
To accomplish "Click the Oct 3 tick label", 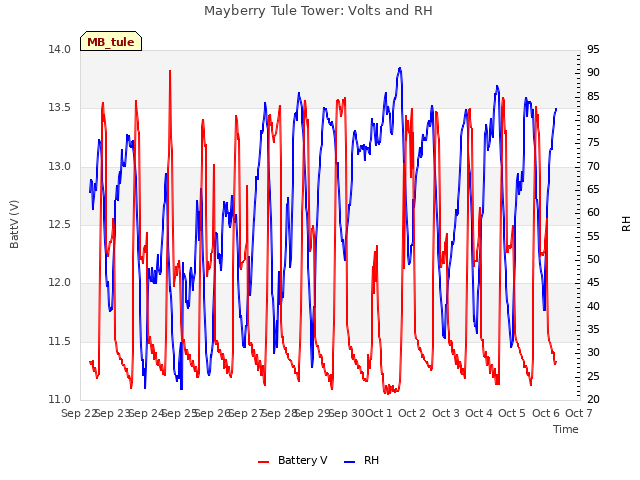I will [446, 413].
